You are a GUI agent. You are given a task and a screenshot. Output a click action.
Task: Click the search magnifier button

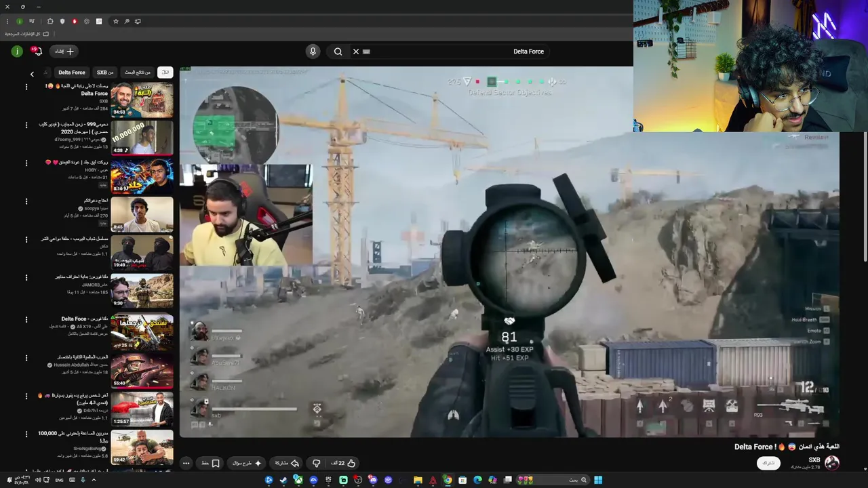338,51
